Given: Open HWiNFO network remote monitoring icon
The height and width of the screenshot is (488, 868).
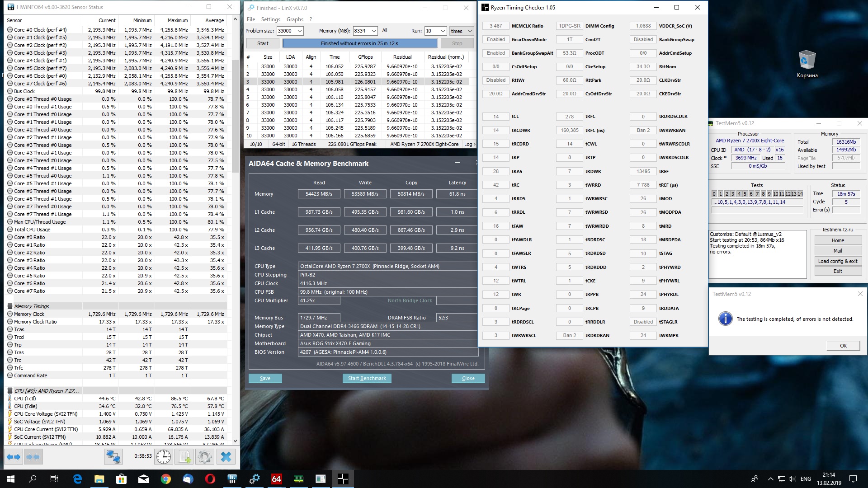Looking at the screenshot, I should pos(113,457).
